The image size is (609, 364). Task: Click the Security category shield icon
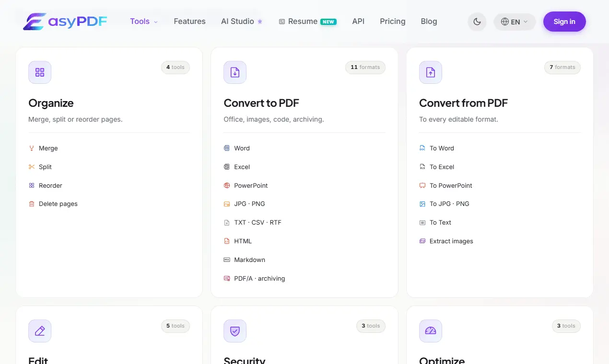[x=235, y=331]
